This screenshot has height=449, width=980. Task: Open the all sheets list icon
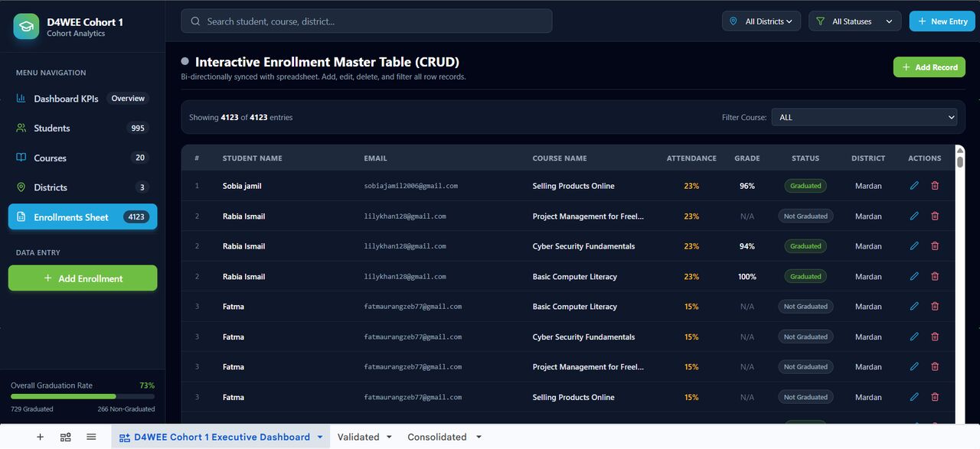pos(91,437)
